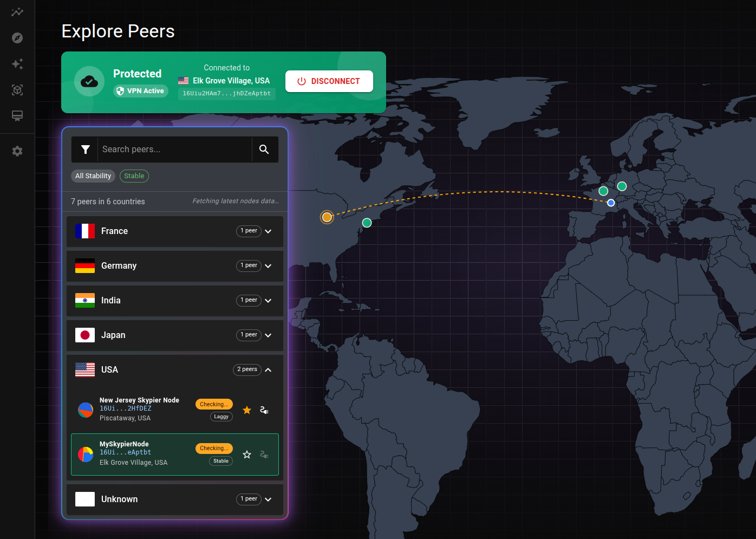Open the settings gear in sidebar
This screenshot has width=756, height=539.
coord(17,151)
